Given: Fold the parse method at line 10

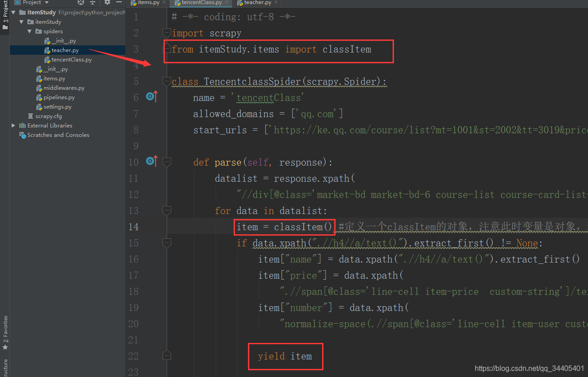Looking at the screenshot, I should coord(167,162).
